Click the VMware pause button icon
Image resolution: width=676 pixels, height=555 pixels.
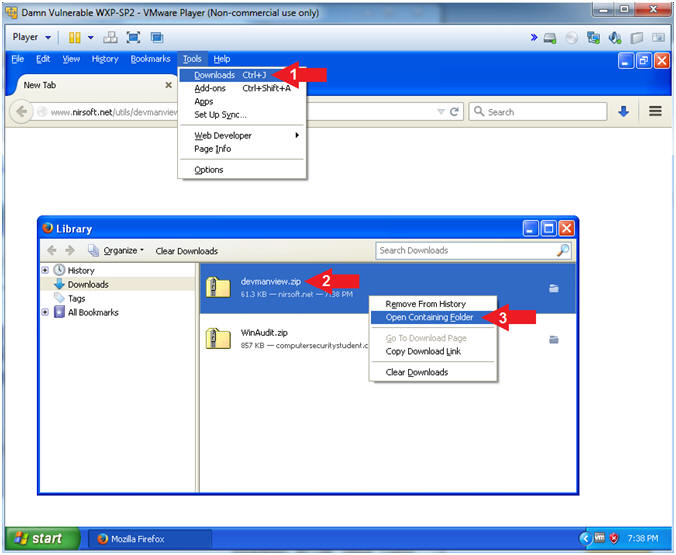click(75, 38)
